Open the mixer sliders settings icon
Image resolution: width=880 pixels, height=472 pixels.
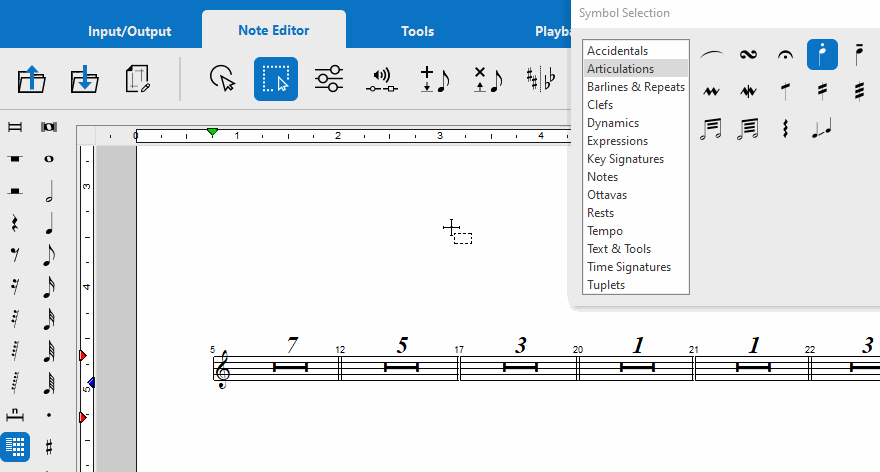click(x=329, y=80)
